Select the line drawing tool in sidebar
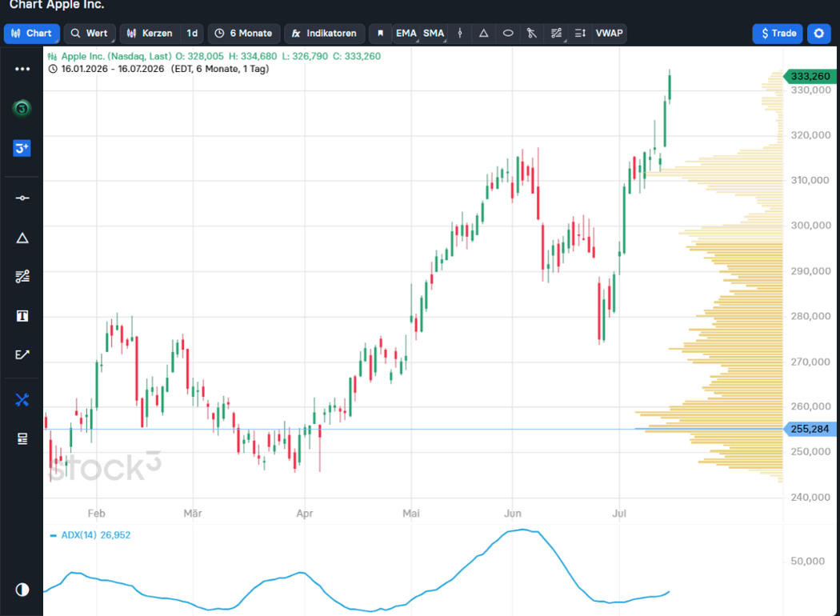 click(22, 198)
